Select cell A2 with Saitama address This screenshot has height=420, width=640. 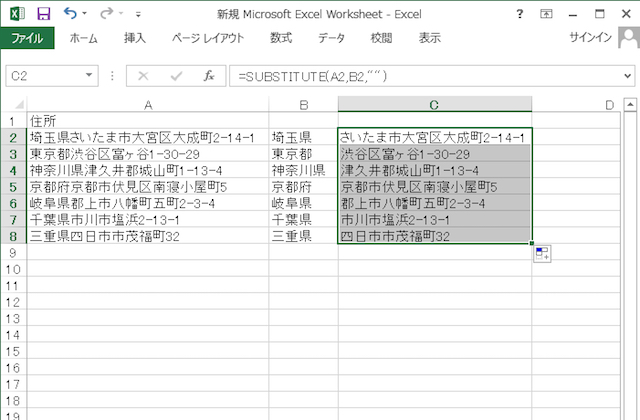(x=147, y=137)
